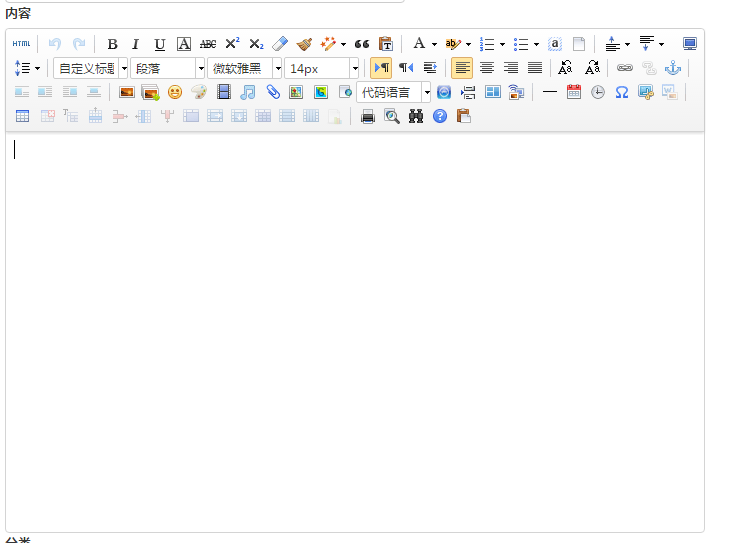Align text left
The image size is (753, 543).
click(x=462, y=68)
